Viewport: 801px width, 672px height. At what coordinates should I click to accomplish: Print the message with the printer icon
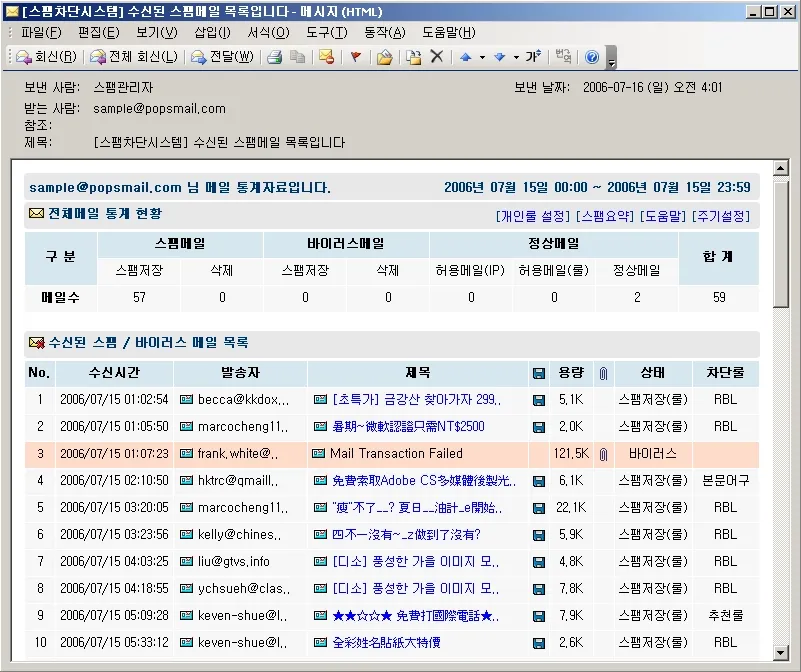tap(275, 57)
